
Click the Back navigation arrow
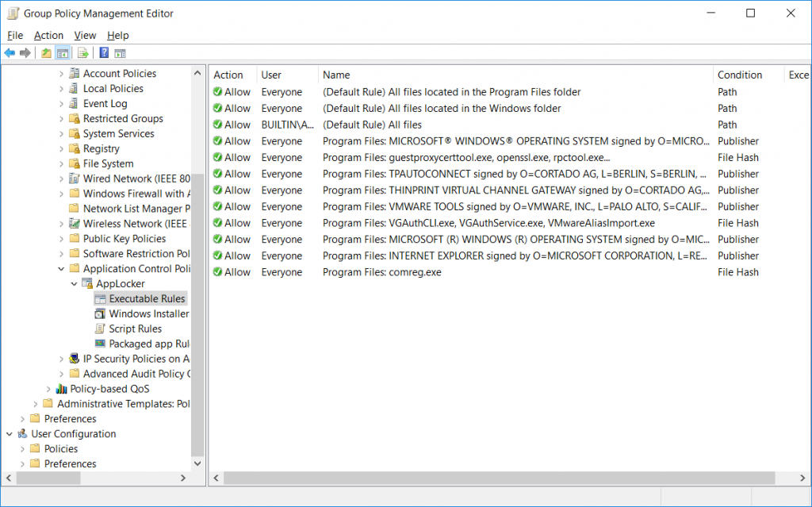click(x=10, y=53)
